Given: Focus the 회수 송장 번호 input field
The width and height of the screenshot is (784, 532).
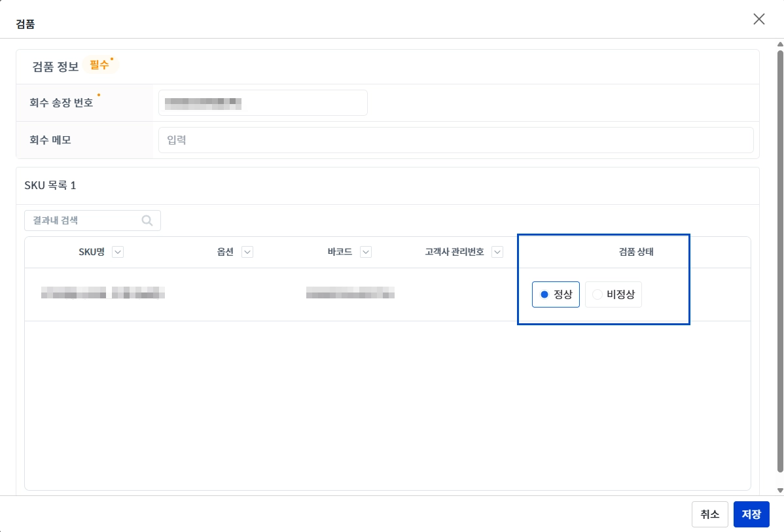Looking at the screenshot, I should 263,103.
